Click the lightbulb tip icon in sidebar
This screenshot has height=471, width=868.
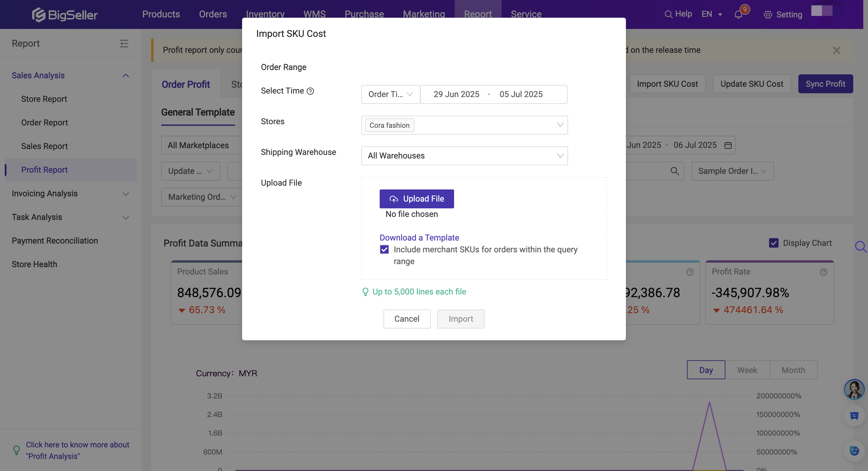tap(16, 450)
